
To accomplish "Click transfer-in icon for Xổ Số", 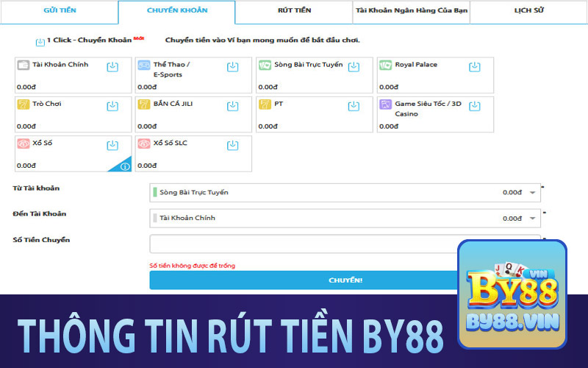I will click(112, 145).
